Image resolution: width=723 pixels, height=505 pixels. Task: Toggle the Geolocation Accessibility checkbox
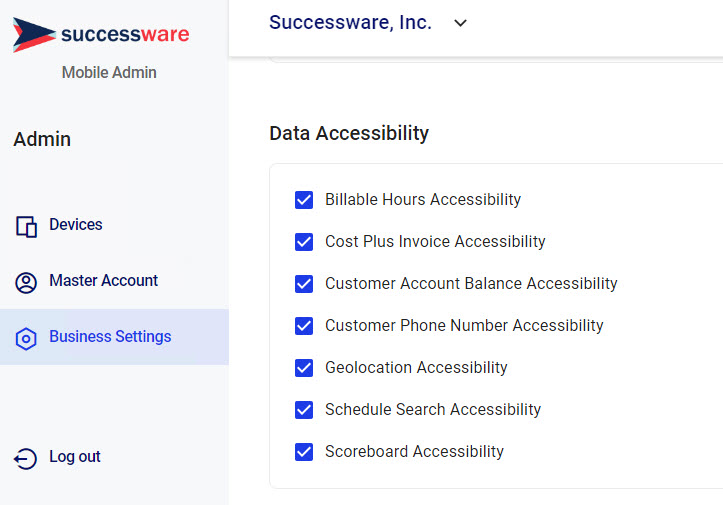point(304,368)
